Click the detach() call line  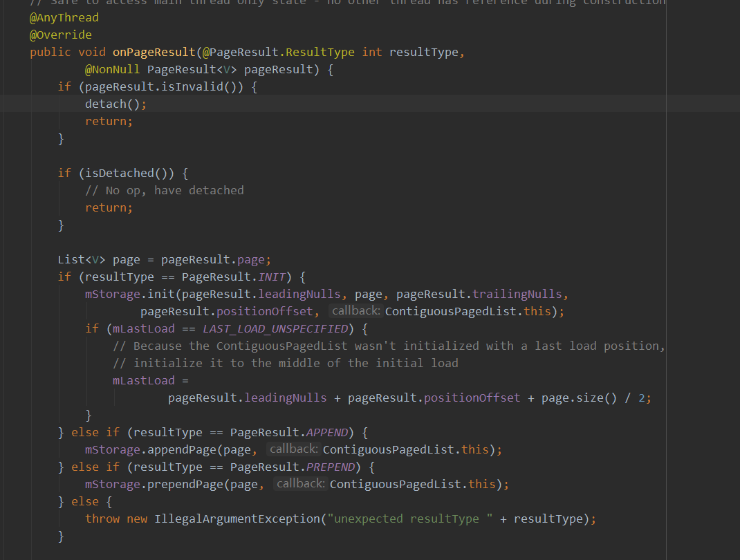point(115,104)
